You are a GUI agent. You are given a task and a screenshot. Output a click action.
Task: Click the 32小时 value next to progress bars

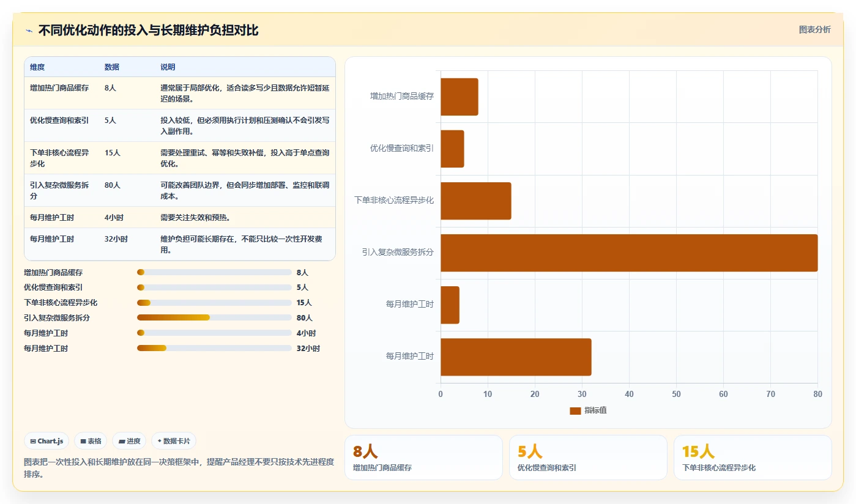(x=308, y=349)
